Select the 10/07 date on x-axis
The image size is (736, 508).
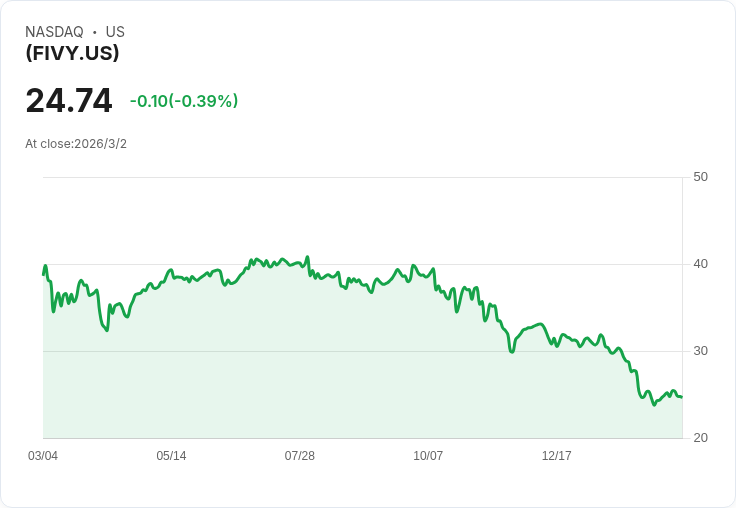(x=428, y=456)
